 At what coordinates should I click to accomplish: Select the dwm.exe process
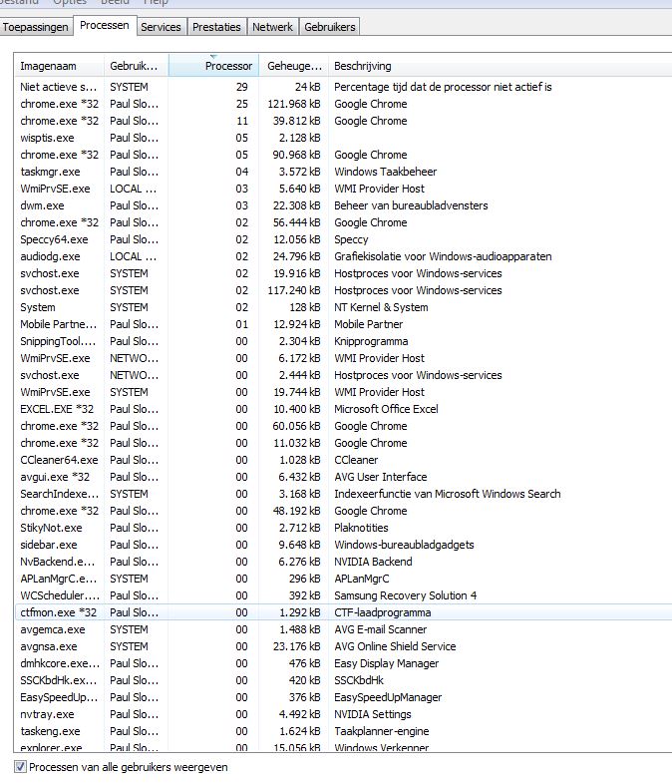click(343, 205)
